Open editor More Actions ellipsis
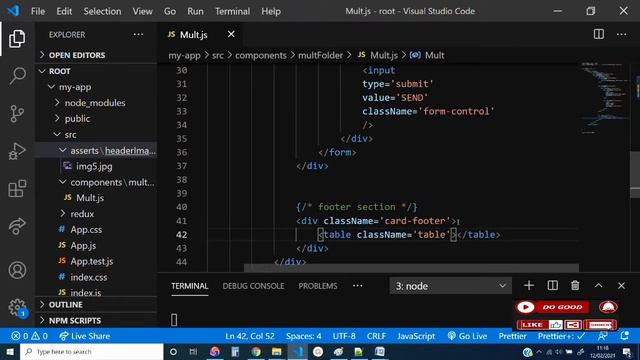 coord(622,34)
